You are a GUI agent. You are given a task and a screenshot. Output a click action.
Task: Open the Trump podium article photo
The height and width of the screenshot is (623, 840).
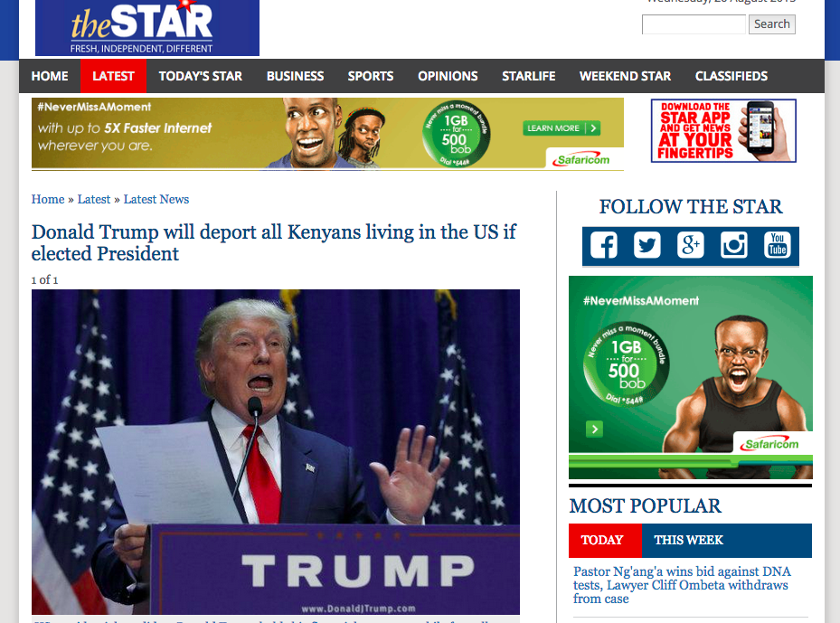pyautogui.click(x=276, y=452)
